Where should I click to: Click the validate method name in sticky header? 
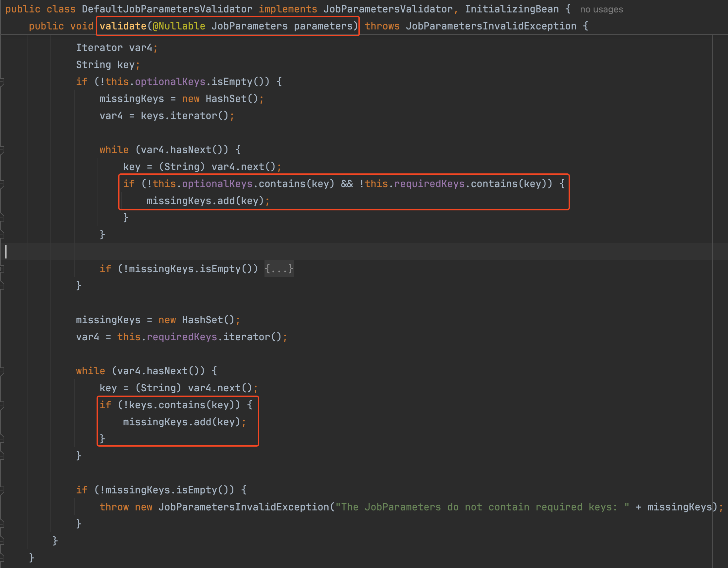pos(123,26)
